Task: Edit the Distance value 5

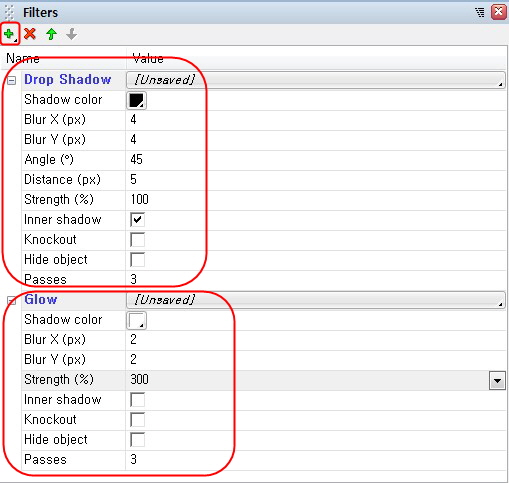Action: (133, 180)
